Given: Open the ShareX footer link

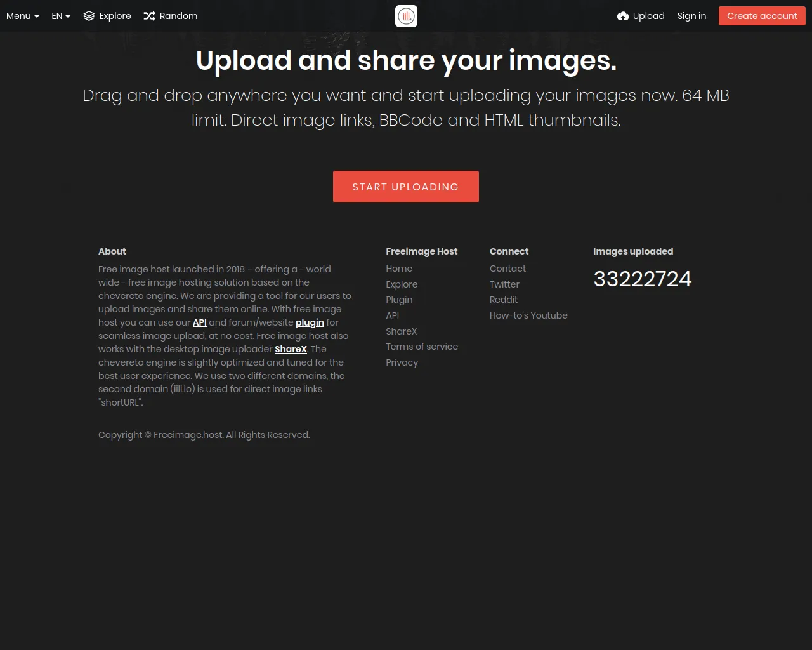Looking at the screenshot, I should point(402,331).
